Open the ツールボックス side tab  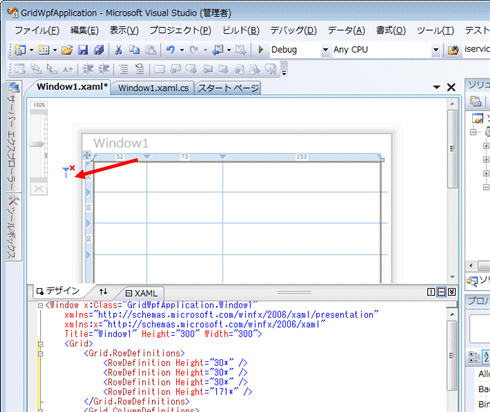(14, 227)
